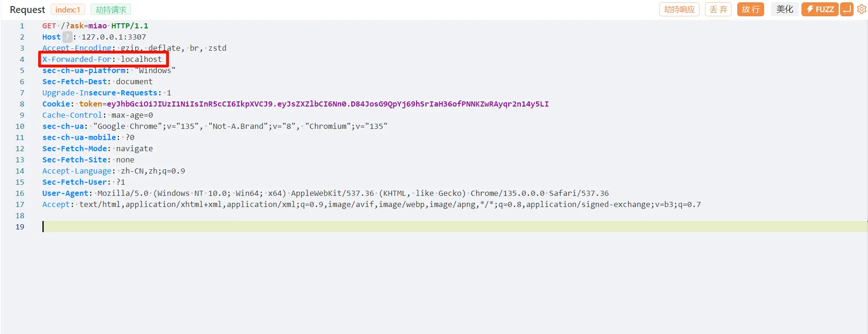Click the Host header question mark badge

pyautogui.click(x=67, y=37)
